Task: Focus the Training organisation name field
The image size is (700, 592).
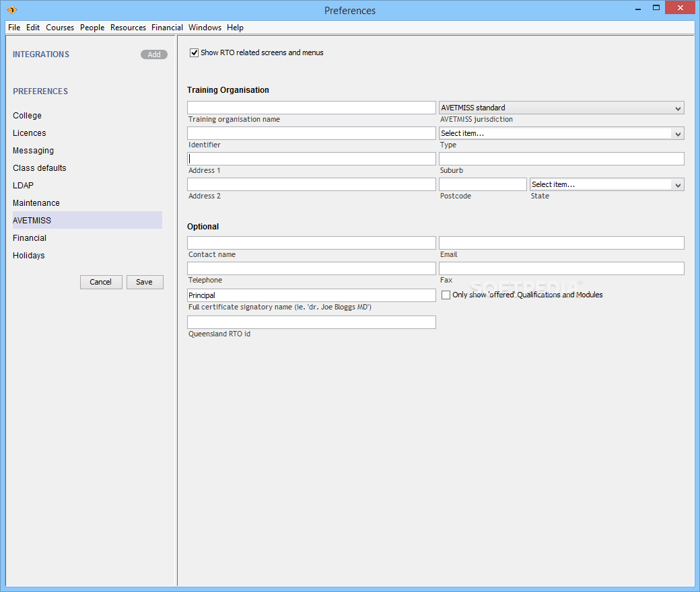Action: (311, 108)
